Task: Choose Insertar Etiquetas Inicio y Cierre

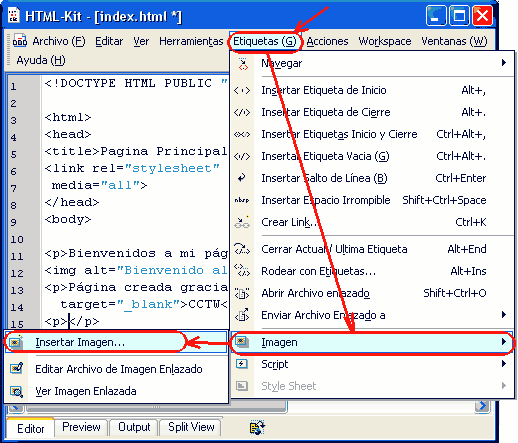Action: [373, 134]
